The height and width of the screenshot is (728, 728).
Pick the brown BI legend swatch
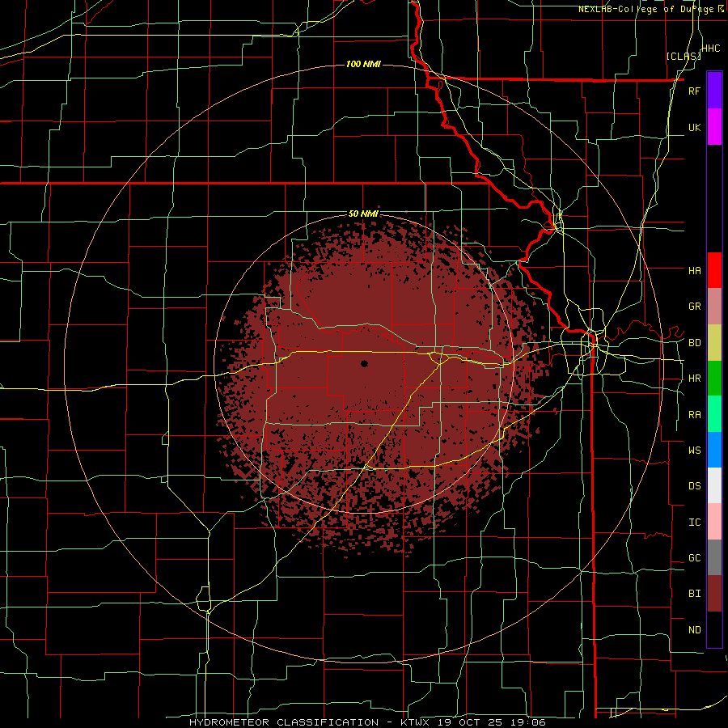pos(714,594)
